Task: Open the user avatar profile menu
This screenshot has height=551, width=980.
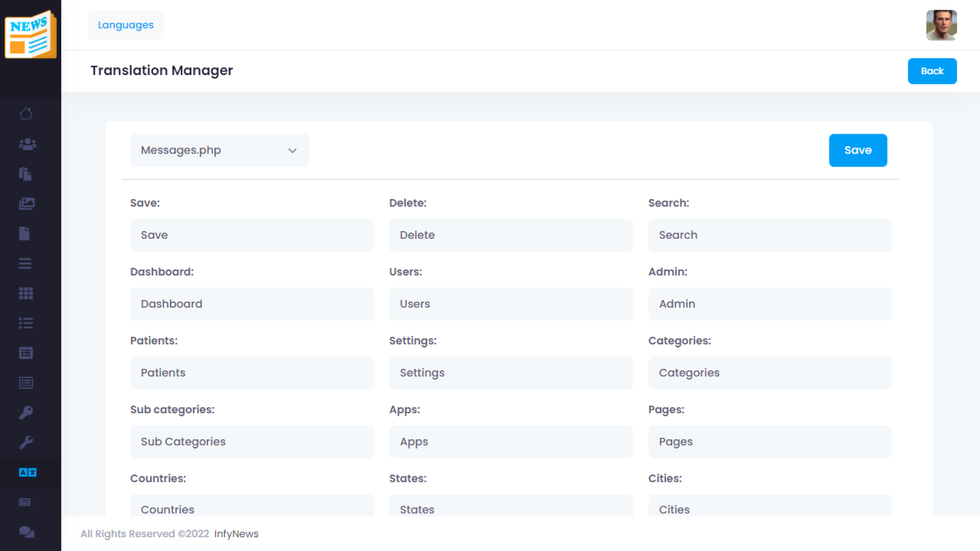Action: pos(941,25)
